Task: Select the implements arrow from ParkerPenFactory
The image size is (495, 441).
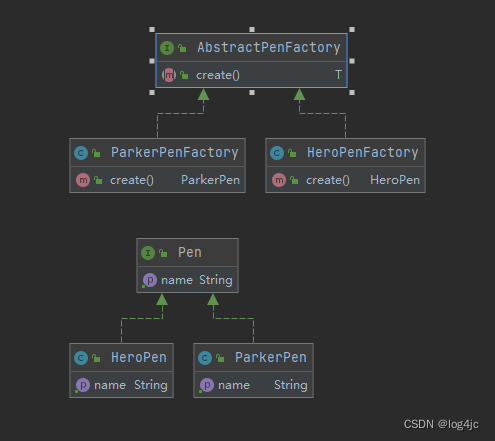Action: point(180,113)
